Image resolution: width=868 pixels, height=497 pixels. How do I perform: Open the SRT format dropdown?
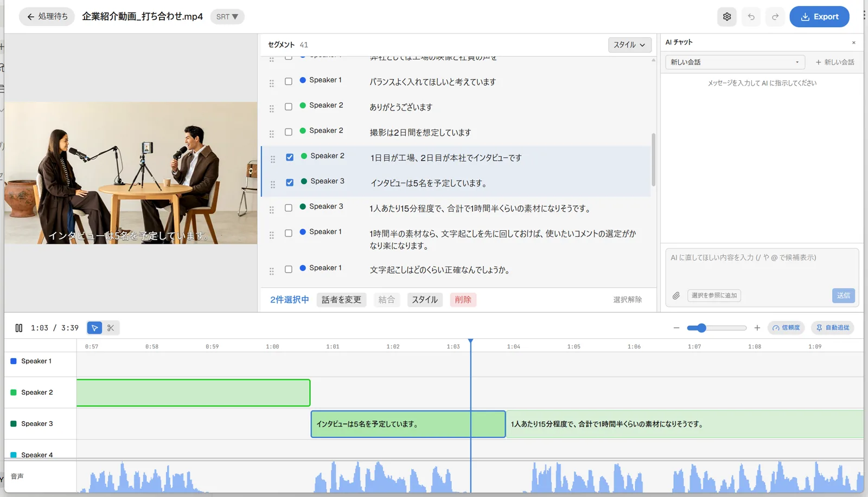click(227, 17)
